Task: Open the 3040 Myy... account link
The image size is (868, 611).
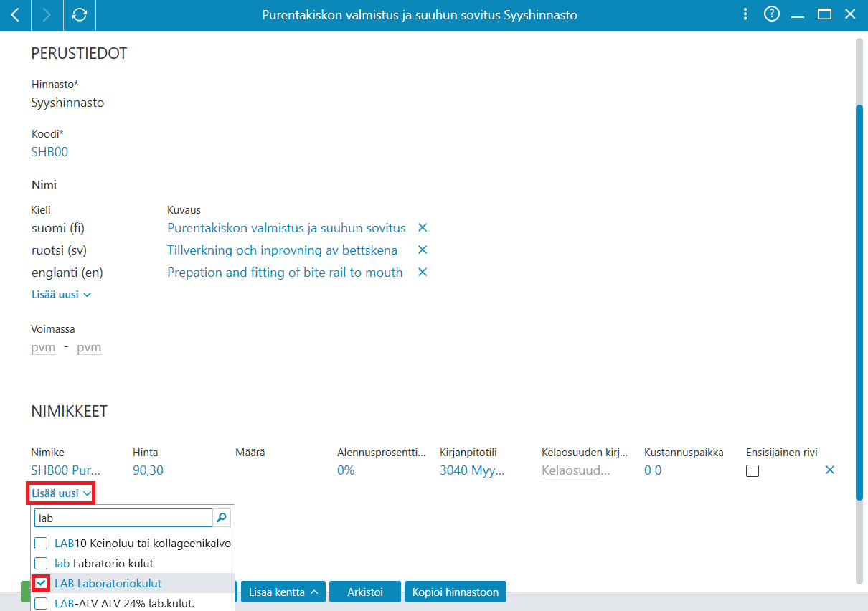Action: tap(472, 470)
